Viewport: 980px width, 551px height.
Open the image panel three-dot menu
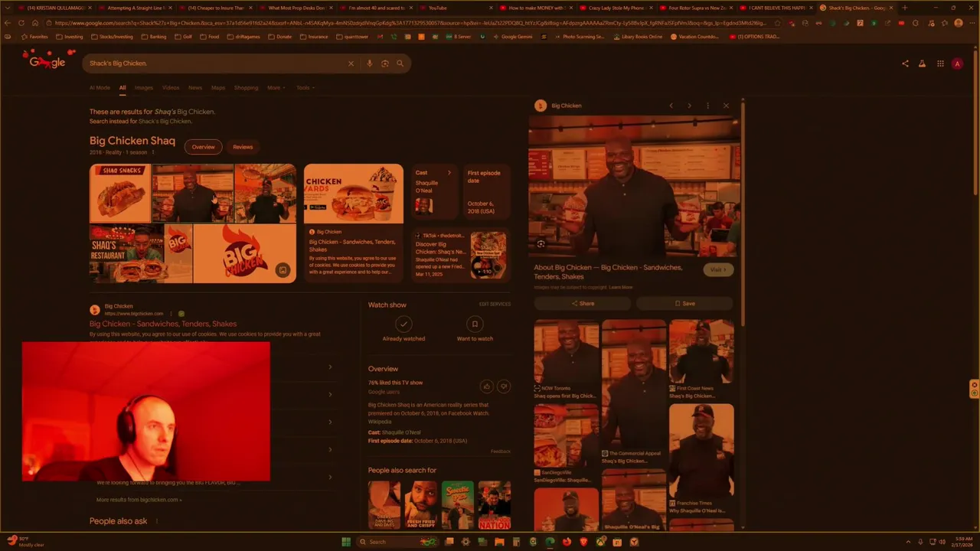(707, 106)
